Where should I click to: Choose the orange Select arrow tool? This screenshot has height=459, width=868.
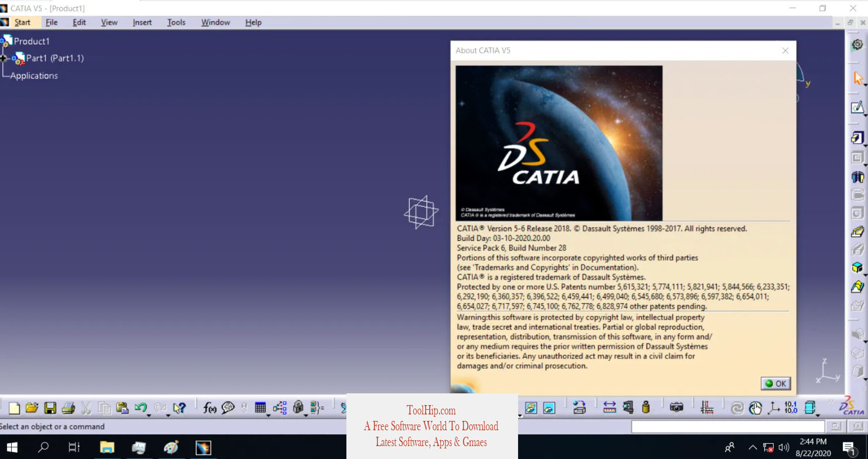(x=858, y=78)
